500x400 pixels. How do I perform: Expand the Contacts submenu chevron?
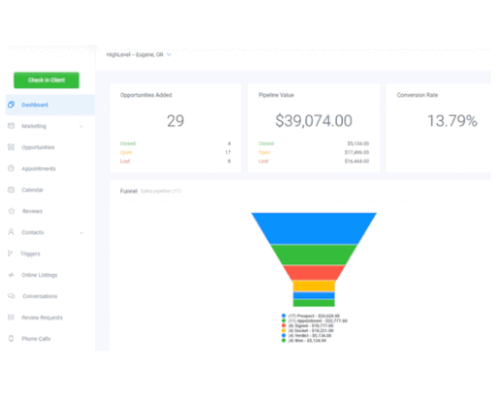point(81,232)
